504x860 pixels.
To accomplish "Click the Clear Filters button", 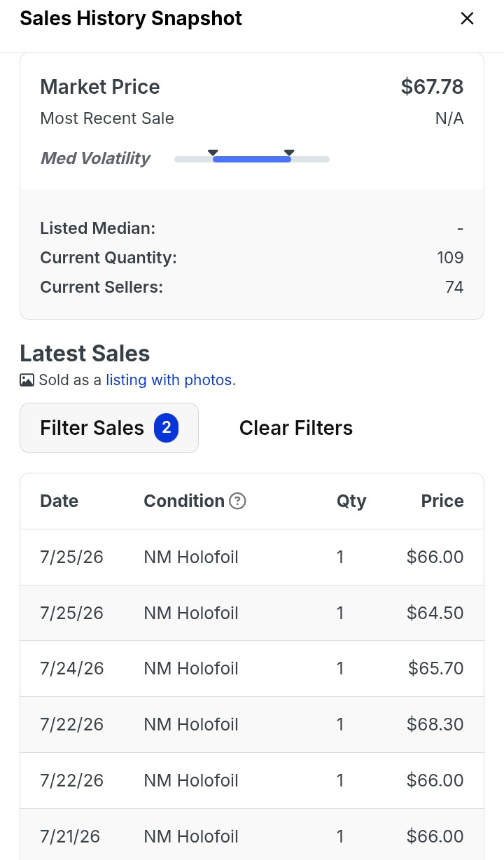I will click(296, 428).
